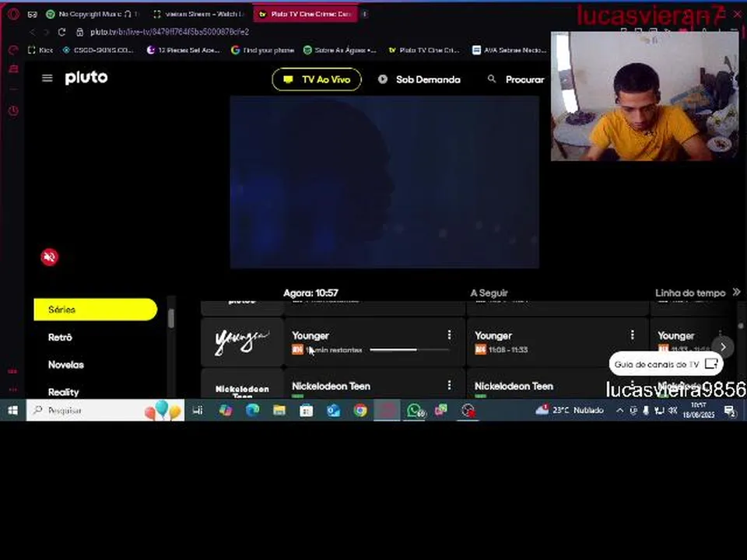747x560 pixels.
Task: Go back in browser
Action: point(33,32)
